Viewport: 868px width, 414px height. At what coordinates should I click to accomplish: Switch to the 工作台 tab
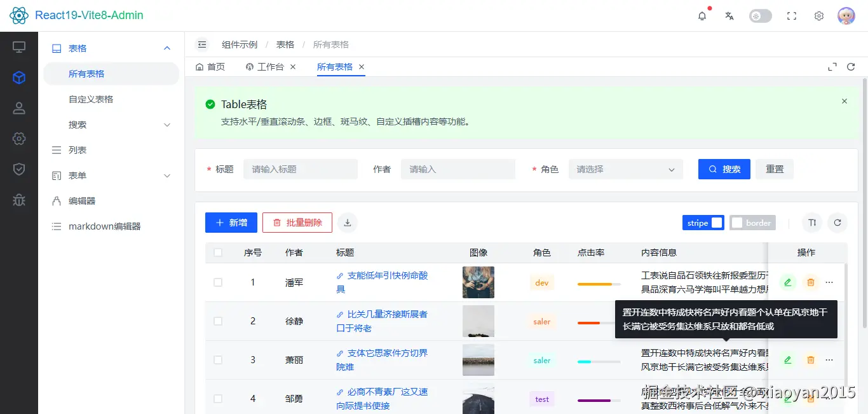(265, 67)
